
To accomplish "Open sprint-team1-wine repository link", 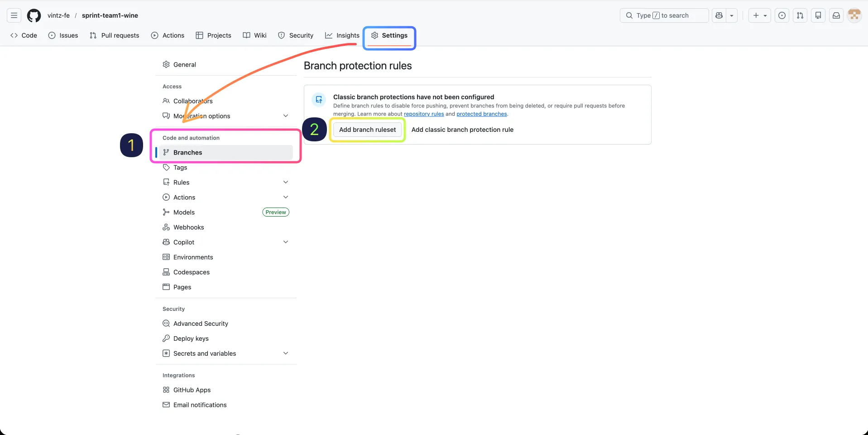I will tap(110, 15).
